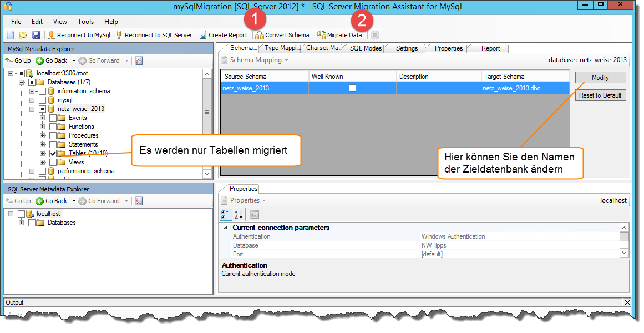
Task: Switch to the SQL Modes tab
Action: coord(366,48)
